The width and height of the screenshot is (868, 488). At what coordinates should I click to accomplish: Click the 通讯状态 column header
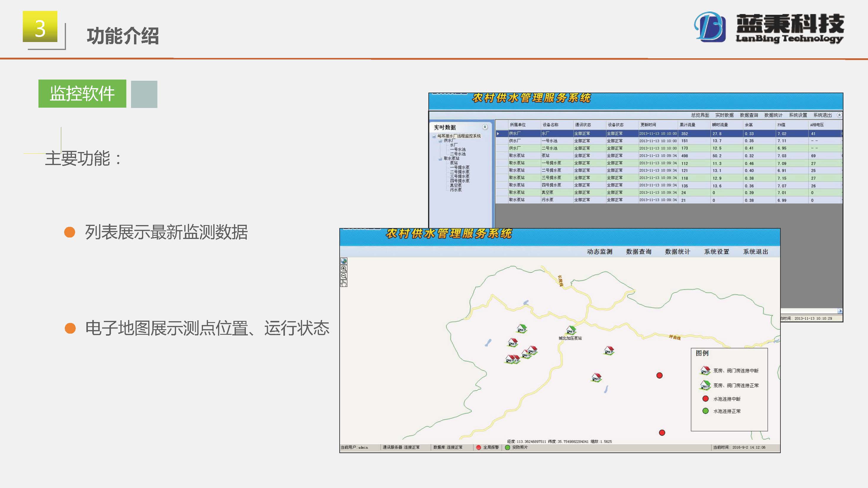point(583,125)
